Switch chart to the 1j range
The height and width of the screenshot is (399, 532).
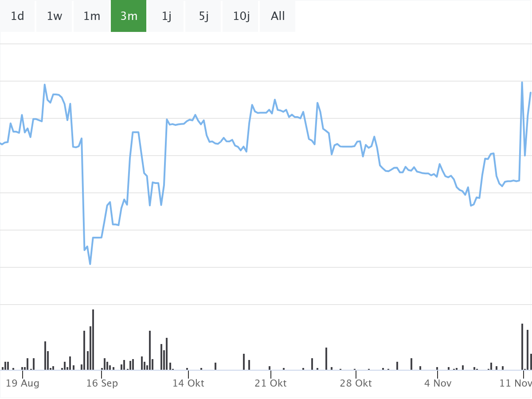[166, 16]
